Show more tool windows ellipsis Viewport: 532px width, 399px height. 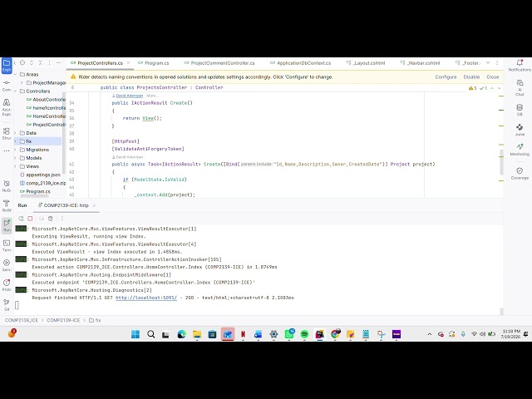[7, 150]
